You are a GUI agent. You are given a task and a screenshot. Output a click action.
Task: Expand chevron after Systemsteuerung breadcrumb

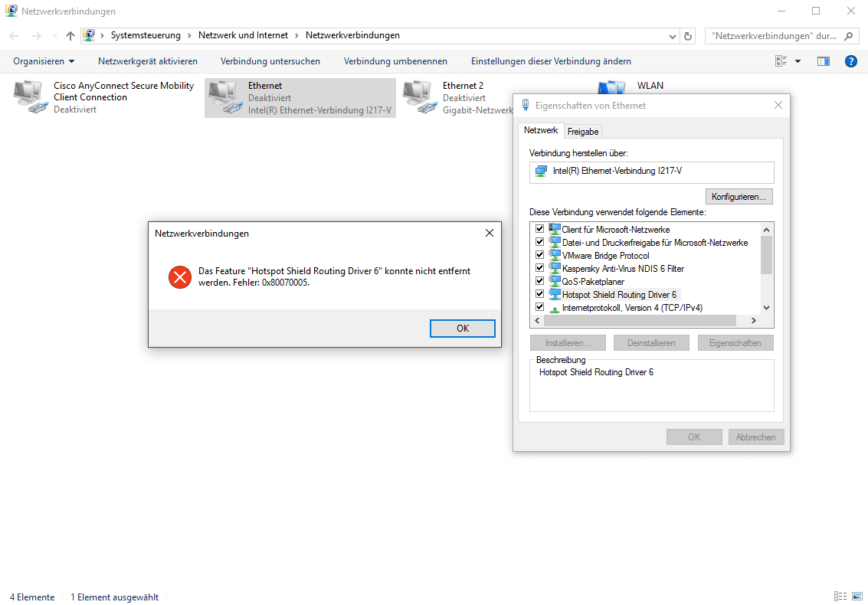(189, 35)
